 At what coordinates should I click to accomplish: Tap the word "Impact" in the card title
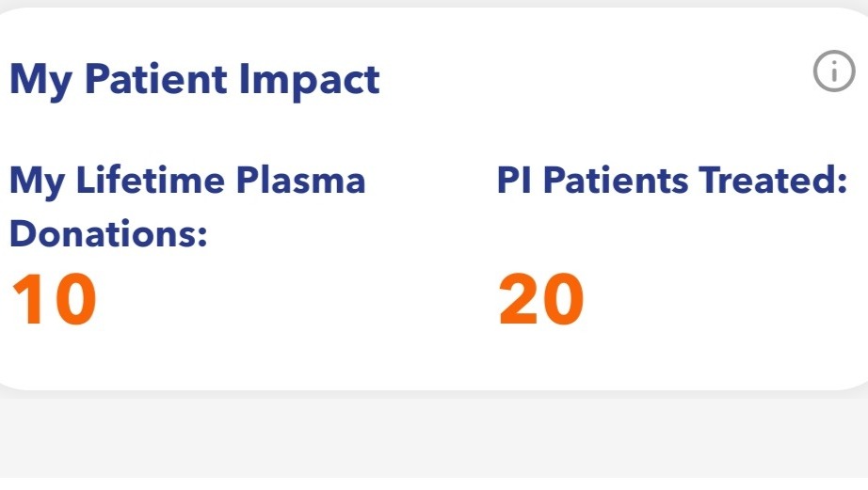[x=310, y=79]
